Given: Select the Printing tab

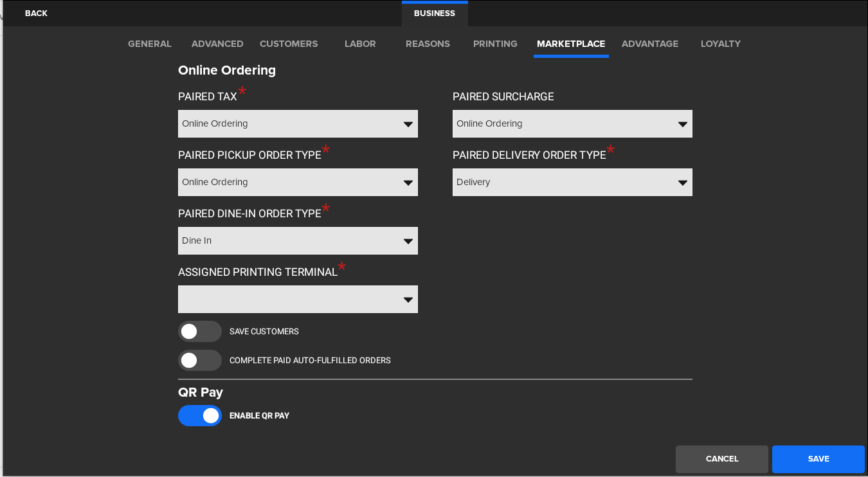Looking at the screenshot, I should (495, 44).
